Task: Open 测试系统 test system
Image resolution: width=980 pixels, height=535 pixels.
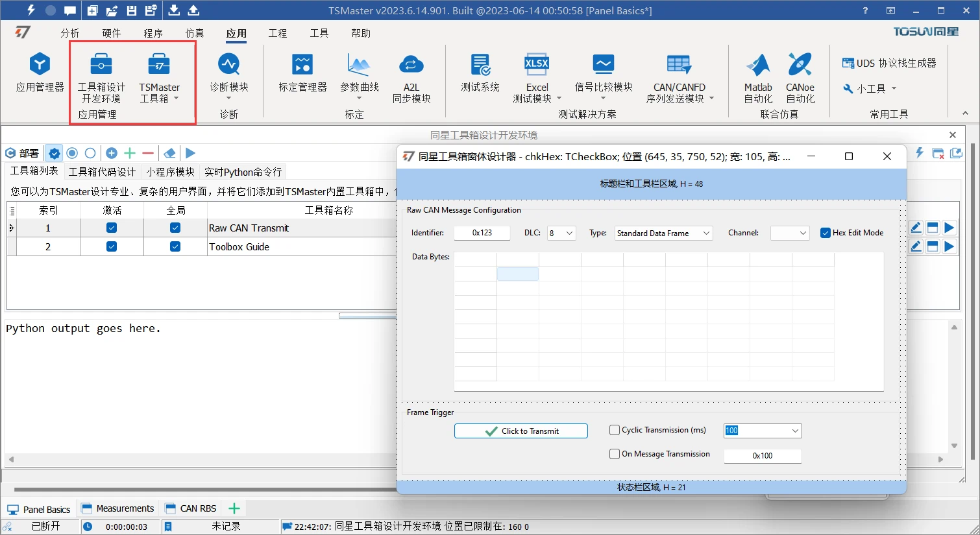Action: (x=480, y=73)
